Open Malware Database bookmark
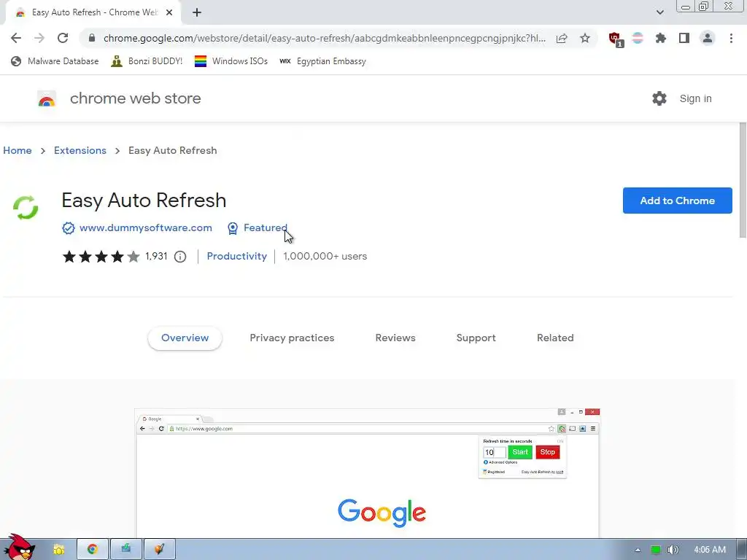 (55, 61)
